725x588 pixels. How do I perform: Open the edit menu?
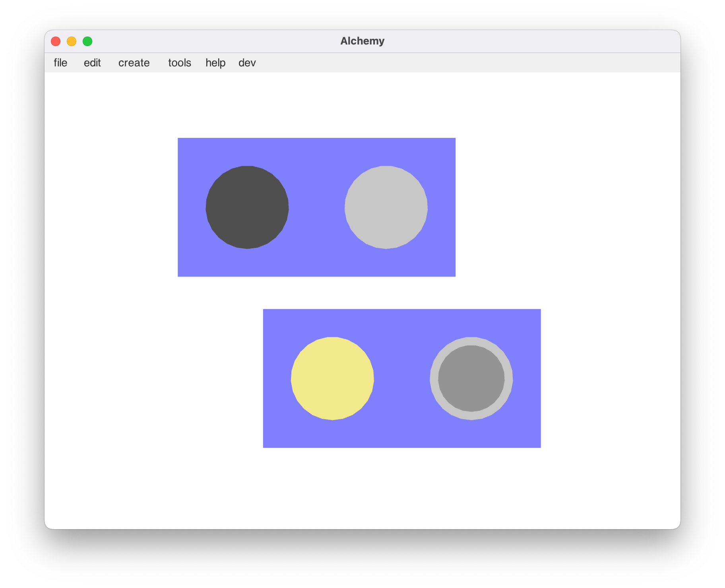click(92, 63)
